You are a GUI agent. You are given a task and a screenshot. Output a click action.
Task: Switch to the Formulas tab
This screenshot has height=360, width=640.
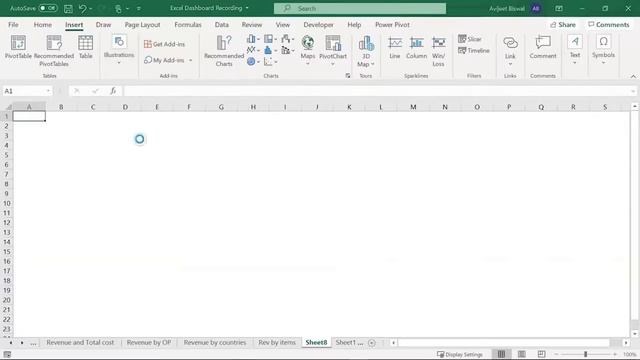coord(188,25)
